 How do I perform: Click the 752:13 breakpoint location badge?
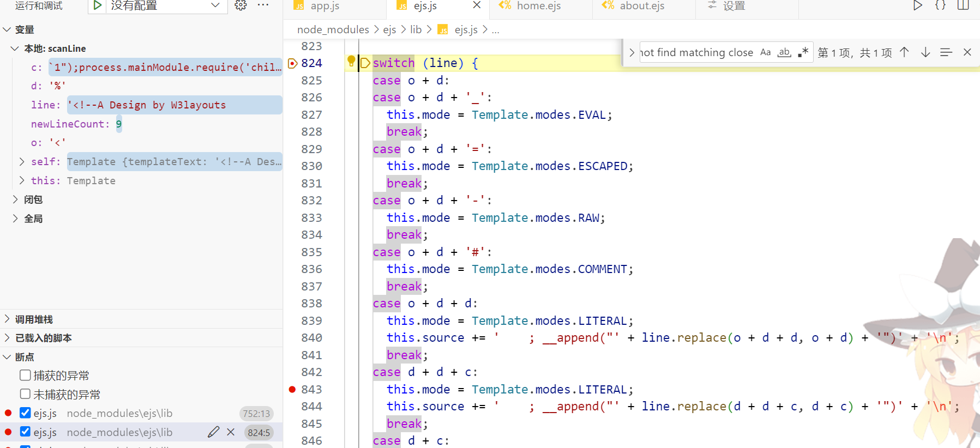tap(256, 414)
